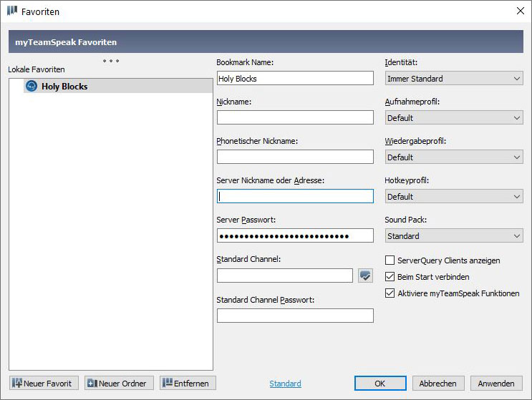The image size is (532, 400).
Task: Click the Server Nickname oder Adresse field
Action: pyautogui.click(x=295, y=196)
